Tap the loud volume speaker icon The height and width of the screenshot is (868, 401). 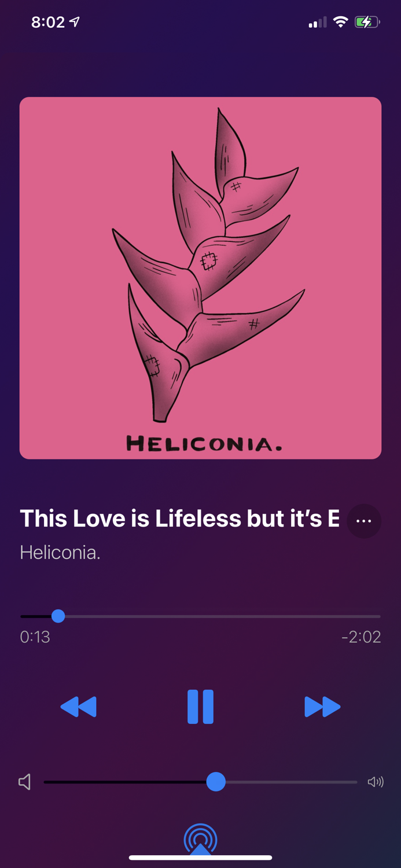(376, 782)
